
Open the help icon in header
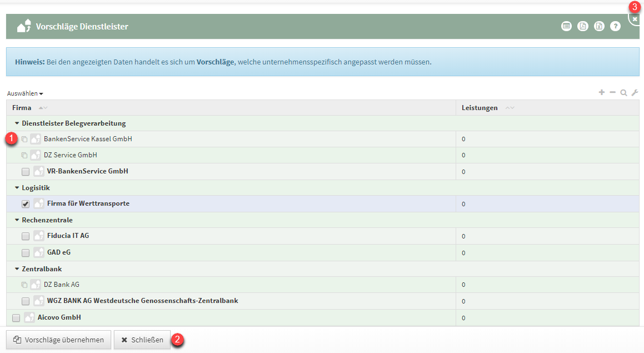click(x=615, y=26)
